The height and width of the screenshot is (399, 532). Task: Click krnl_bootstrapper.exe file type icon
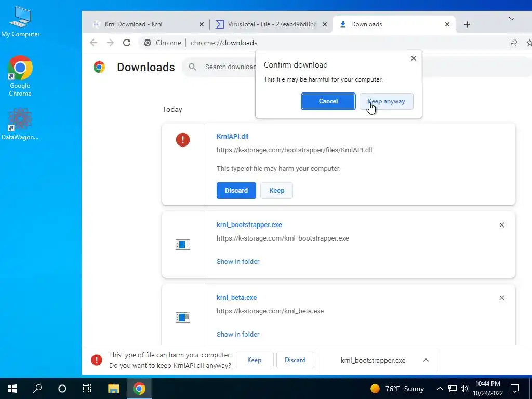click(182, 244)
